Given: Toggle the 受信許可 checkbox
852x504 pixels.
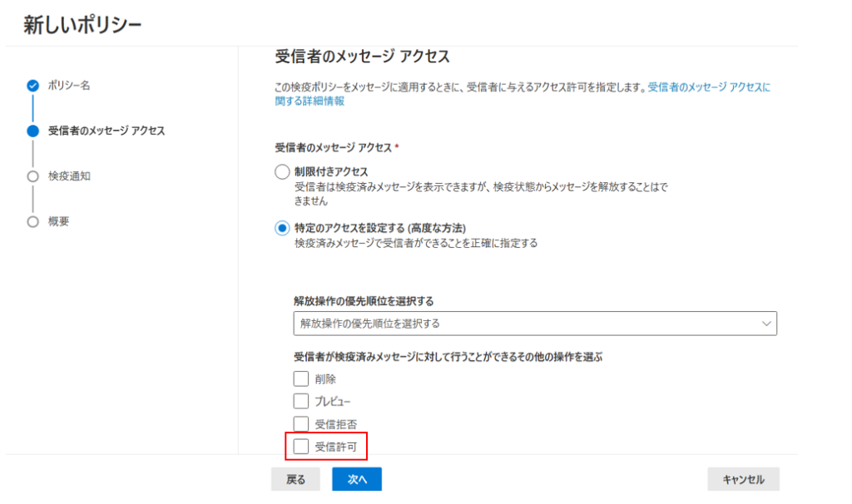Looking at the screenshot, I should [x=301, y=447].
